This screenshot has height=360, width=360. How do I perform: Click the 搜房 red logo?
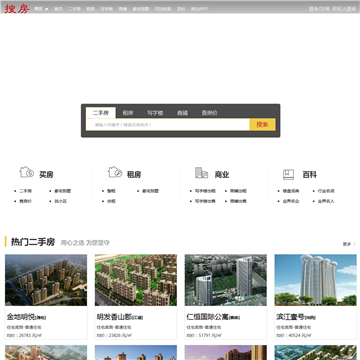[x=17, y=9]
